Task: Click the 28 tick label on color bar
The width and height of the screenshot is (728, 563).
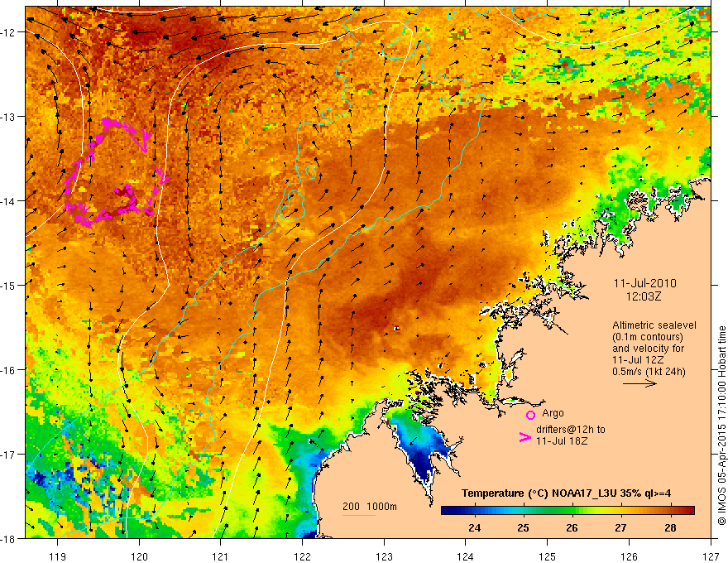Action: pos(670,527)
